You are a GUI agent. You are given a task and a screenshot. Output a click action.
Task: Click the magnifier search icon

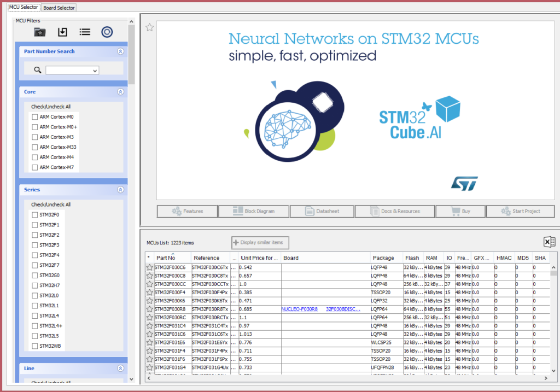38,70
